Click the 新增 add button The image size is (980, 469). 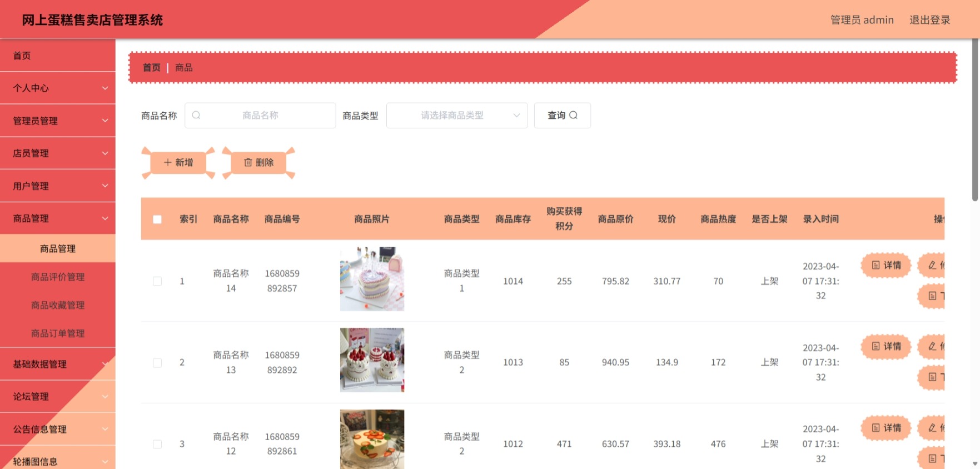click(178, 162)
